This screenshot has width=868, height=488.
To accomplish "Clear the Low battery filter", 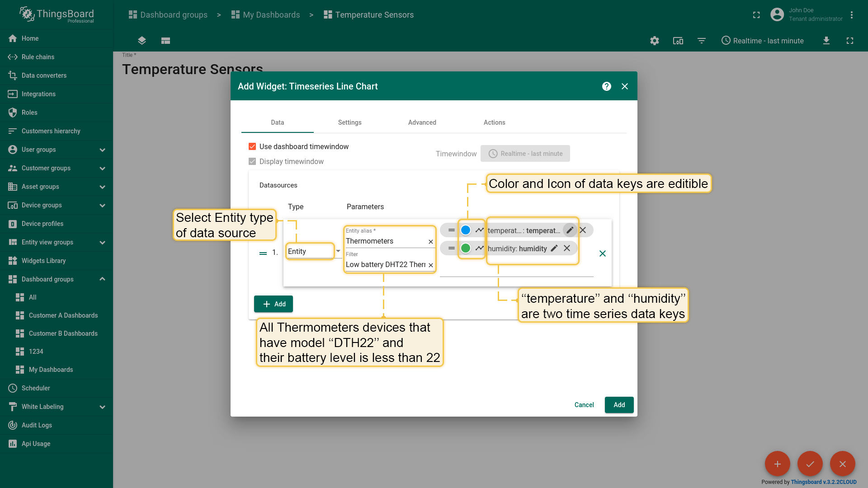I will coord(431,265).
